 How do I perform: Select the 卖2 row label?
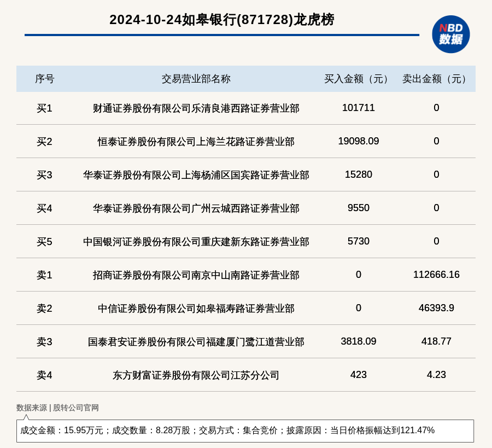(44, 309)
